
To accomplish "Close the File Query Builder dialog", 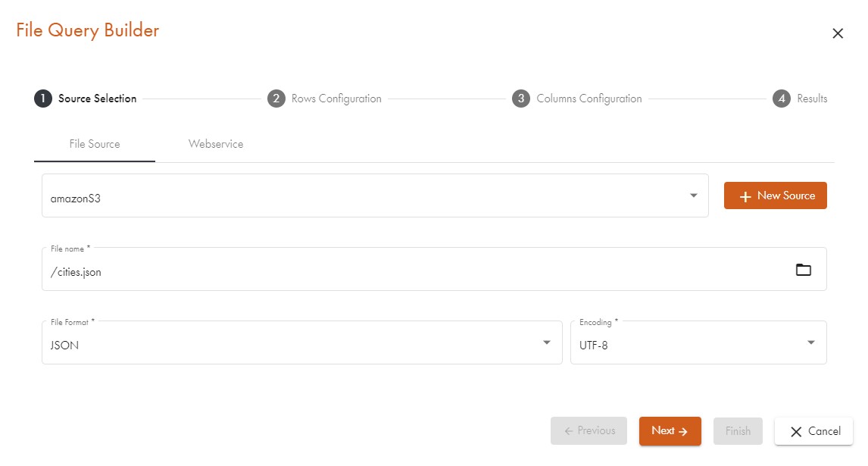I will (837, 33).
